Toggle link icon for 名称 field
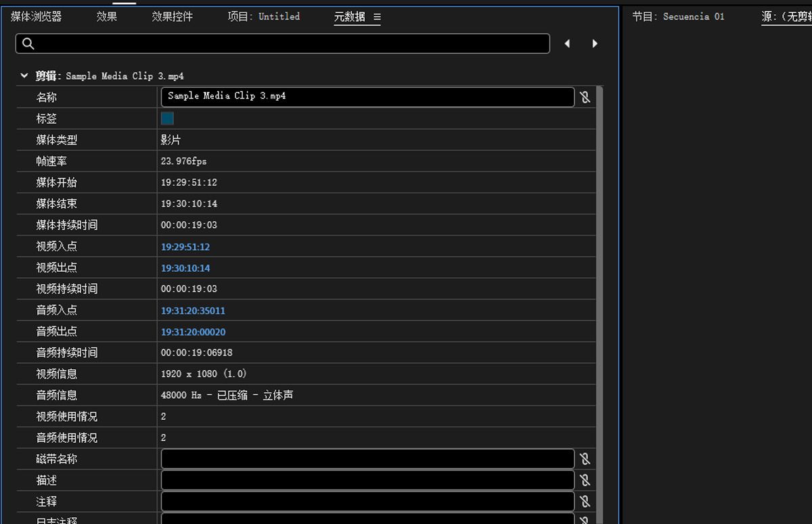Viewport: 812px width, 524px height. 585,97
